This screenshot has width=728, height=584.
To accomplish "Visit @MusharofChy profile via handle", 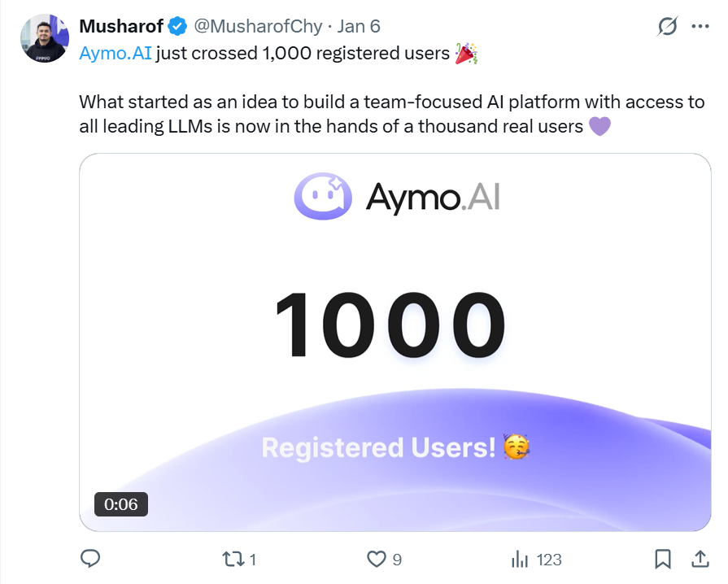I will pyautogui.click(x=259, y=25).
